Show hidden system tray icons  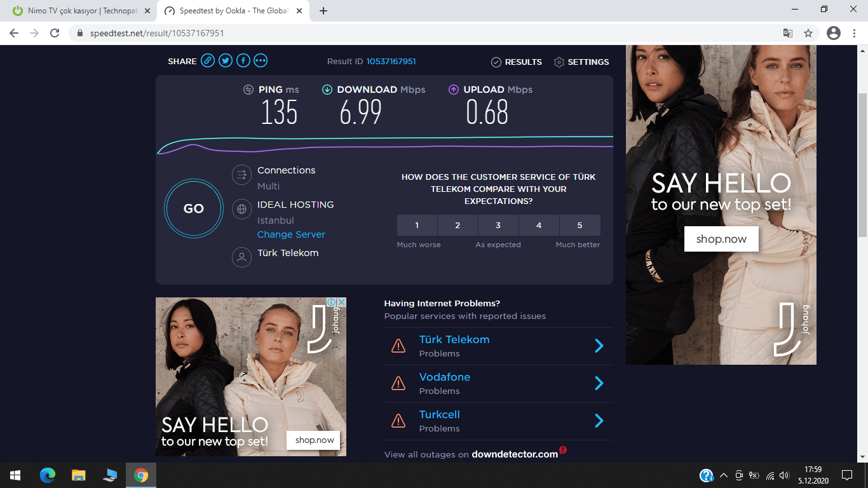pos(724,475)
